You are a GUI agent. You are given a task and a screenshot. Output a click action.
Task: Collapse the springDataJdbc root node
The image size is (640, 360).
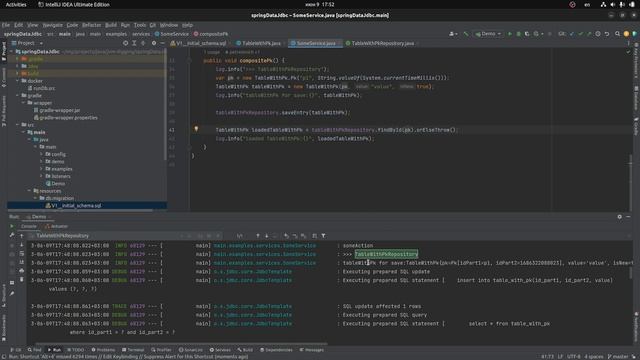[11, 52]
